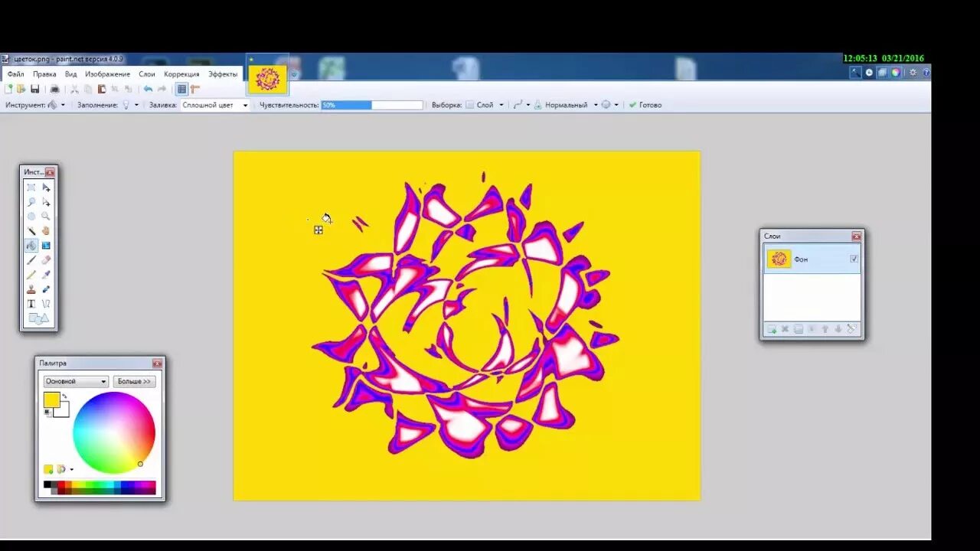Select the Rectangle Select tool
Screen dimensions: 980x551
31,187
